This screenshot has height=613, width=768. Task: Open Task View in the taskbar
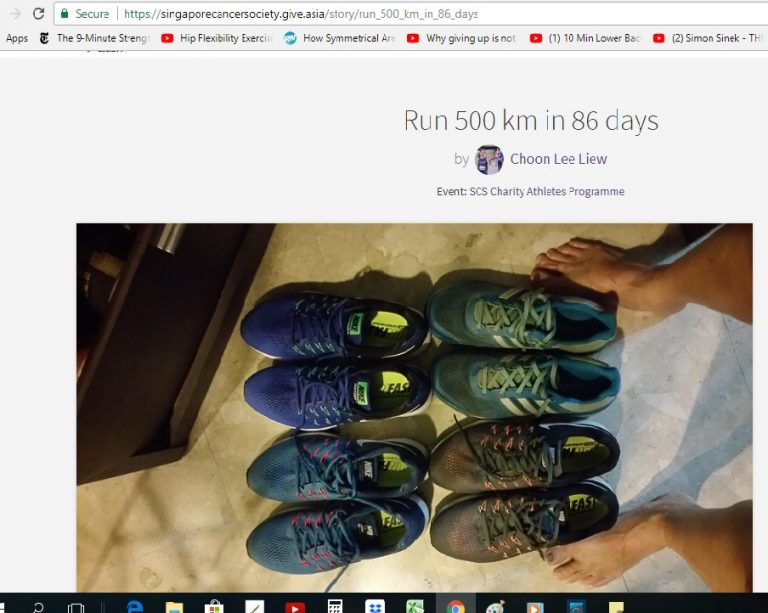point(76,609)
